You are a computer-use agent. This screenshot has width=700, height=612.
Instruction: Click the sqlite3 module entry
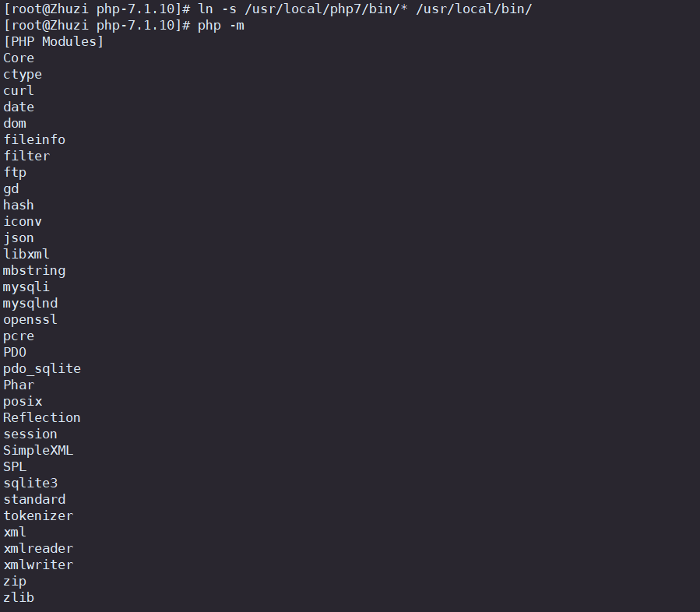[x=30, y=483]
